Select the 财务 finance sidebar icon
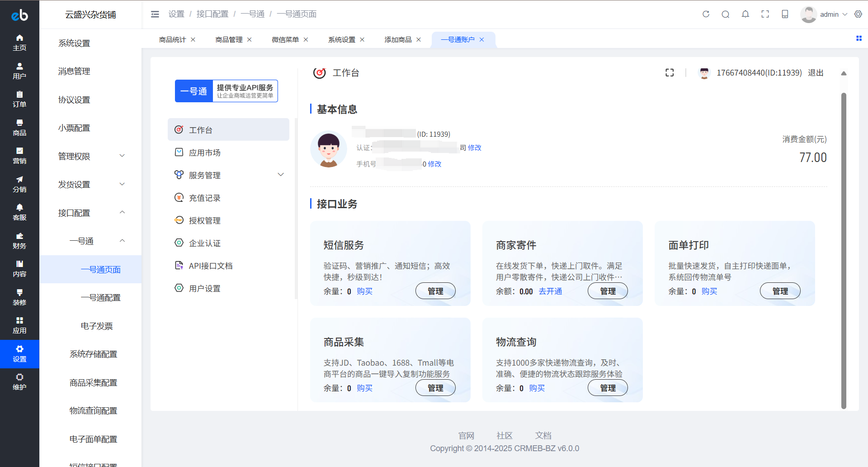This screenshot has height=467, width=868. coord(19,240)
